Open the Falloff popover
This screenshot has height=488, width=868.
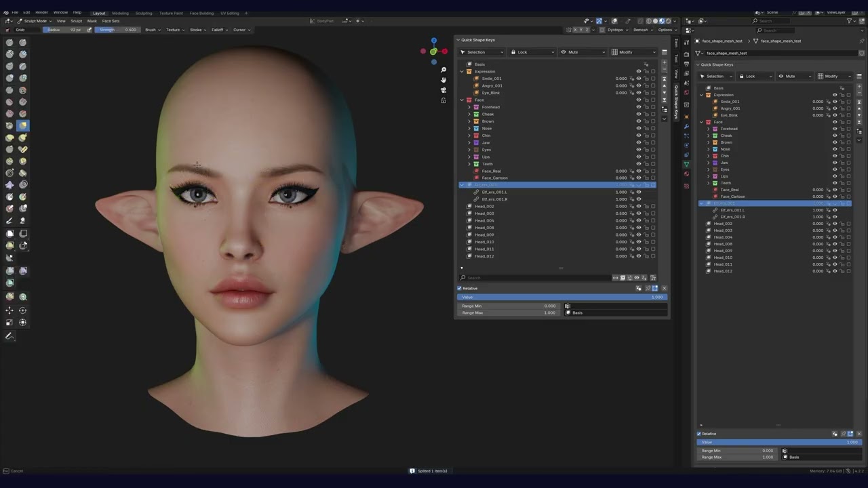(219, 30)
